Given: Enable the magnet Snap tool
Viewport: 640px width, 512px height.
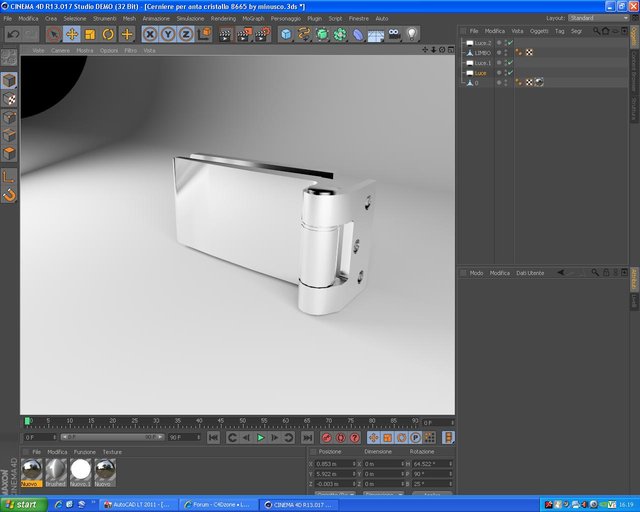Looking at the screenshot, I should click(x=9, y=195).
